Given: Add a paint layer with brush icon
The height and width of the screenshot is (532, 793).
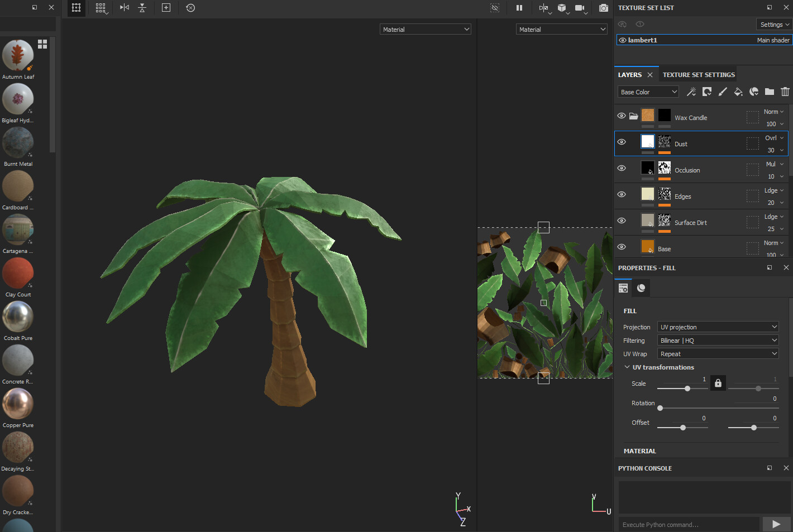Looking at the screenshot, I should click(723, 92).
